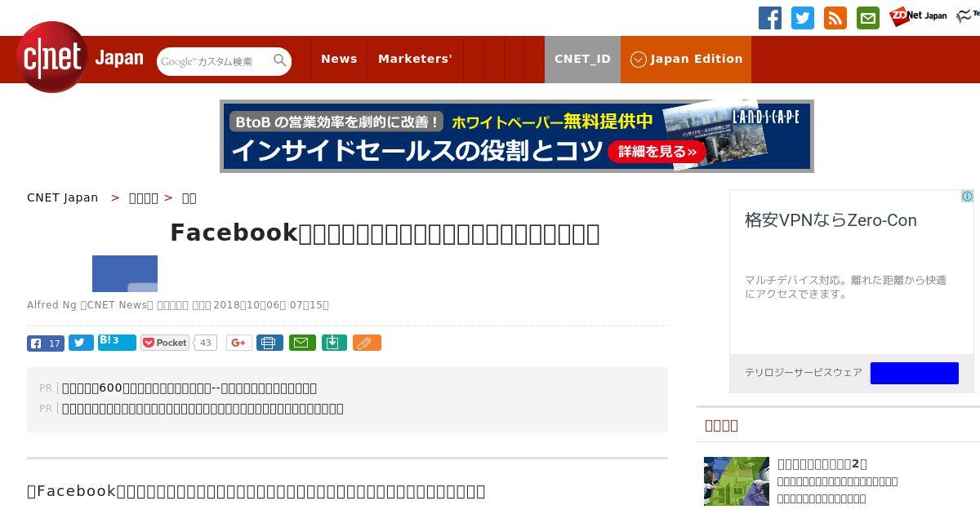Submit search with the magnifier icon
This screenshot has width=980, height=514.
[280, 60]
